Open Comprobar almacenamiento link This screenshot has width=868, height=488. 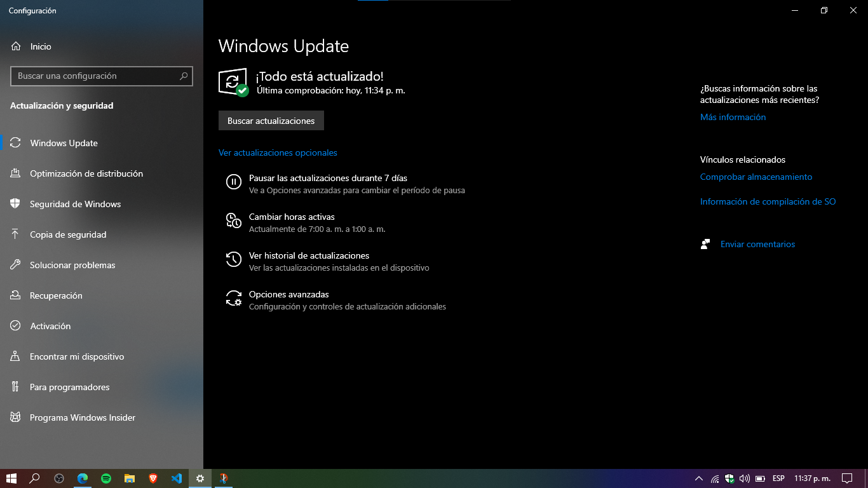756,177
